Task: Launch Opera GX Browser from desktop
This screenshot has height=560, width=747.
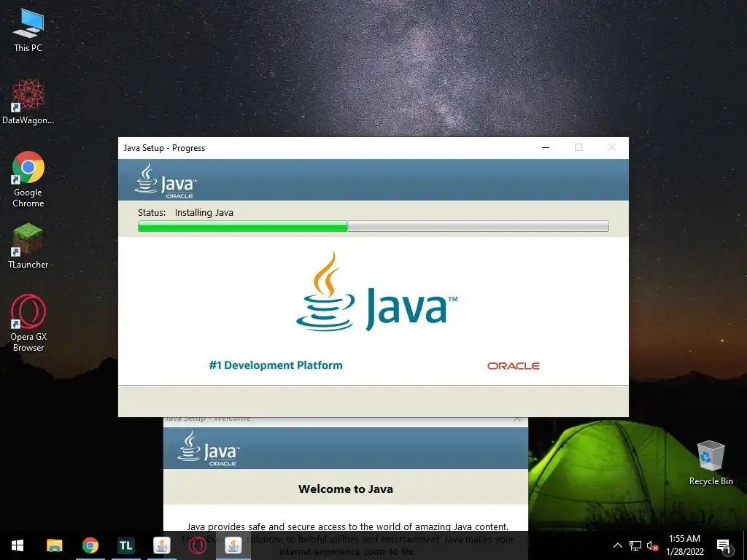Action: 28,323
